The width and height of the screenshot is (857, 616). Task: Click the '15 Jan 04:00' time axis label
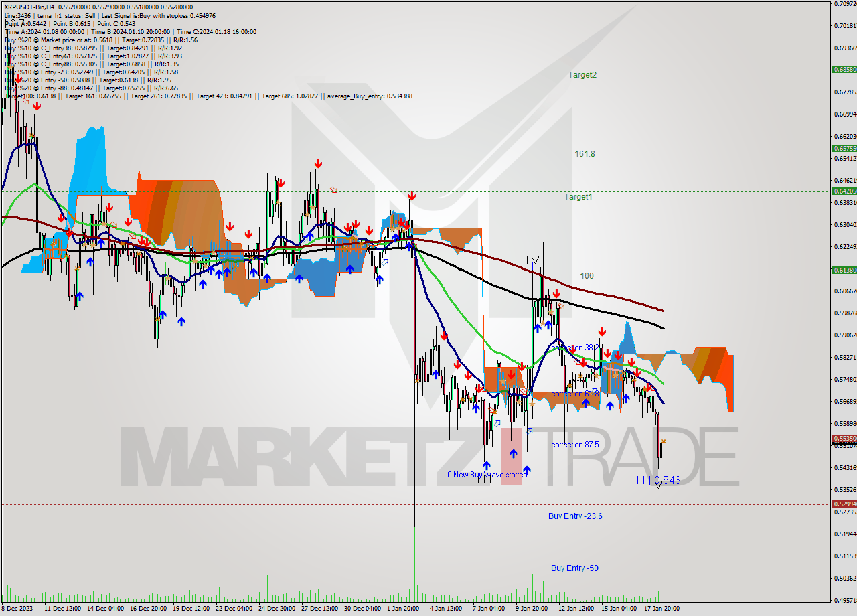pyautogui.click(x=619, y=609)
